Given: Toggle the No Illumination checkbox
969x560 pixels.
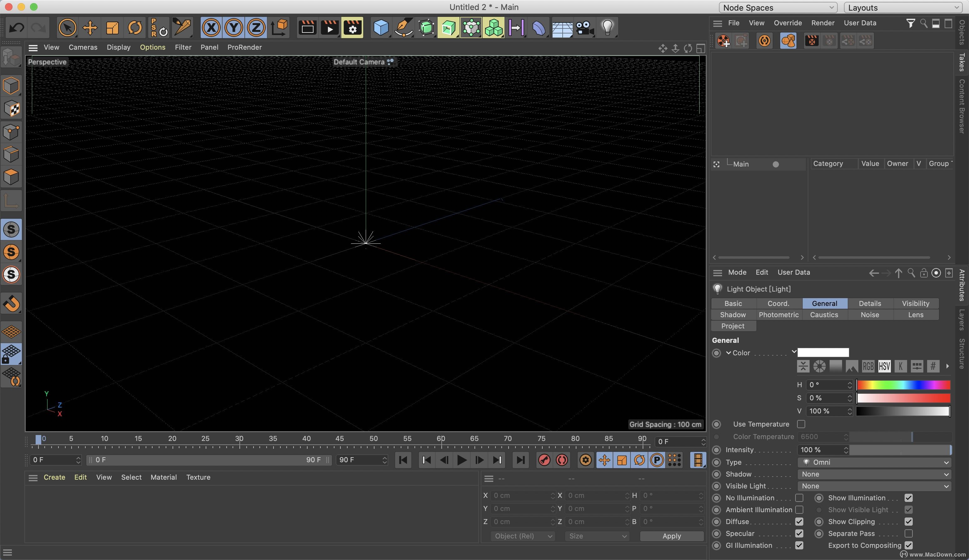Looking at the screenshot, I should coord(799,498).
